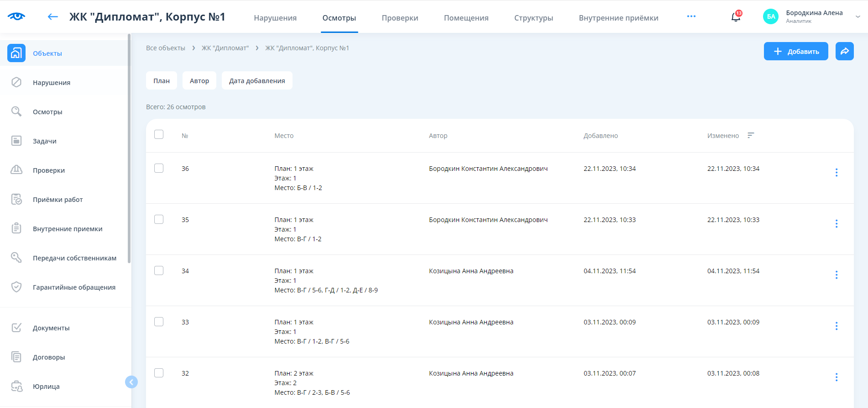The width and height of the screenshot is (868, 408).
Task: Open Задачи in the sidebar
Action: pos(45,141)
